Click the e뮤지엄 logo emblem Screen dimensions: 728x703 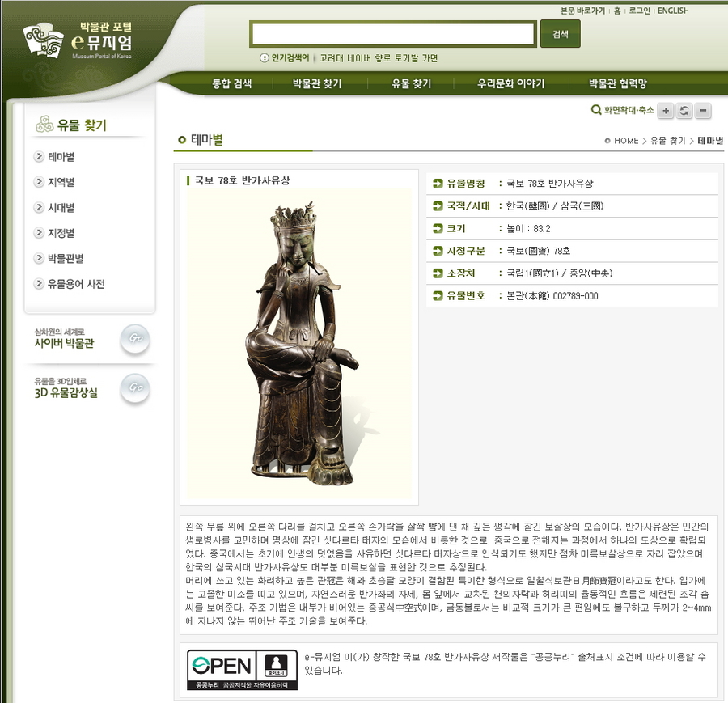tap(43, 40)
